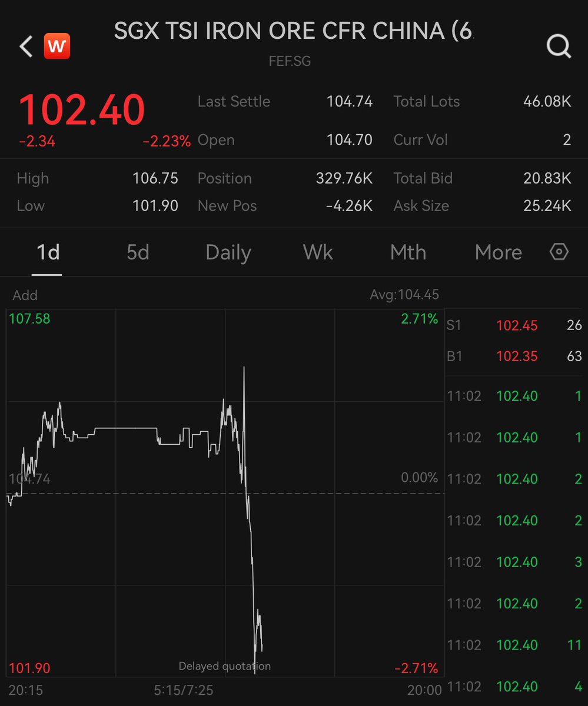Tap the last trade row with volume 4
Image resolution: width=588 pixels, height=706 pixels.
(x=514, y=687)
